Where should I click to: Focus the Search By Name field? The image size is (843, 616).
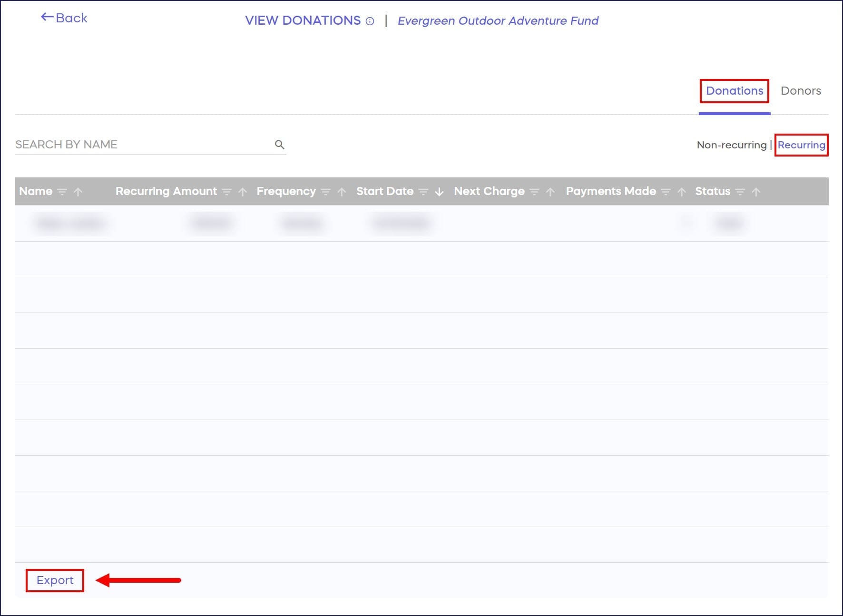pos(143,145)
